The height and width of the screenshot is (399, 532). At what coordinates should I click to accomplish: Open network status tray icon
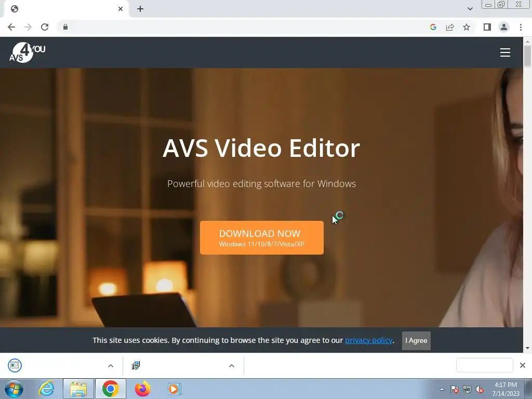(467, 389)
